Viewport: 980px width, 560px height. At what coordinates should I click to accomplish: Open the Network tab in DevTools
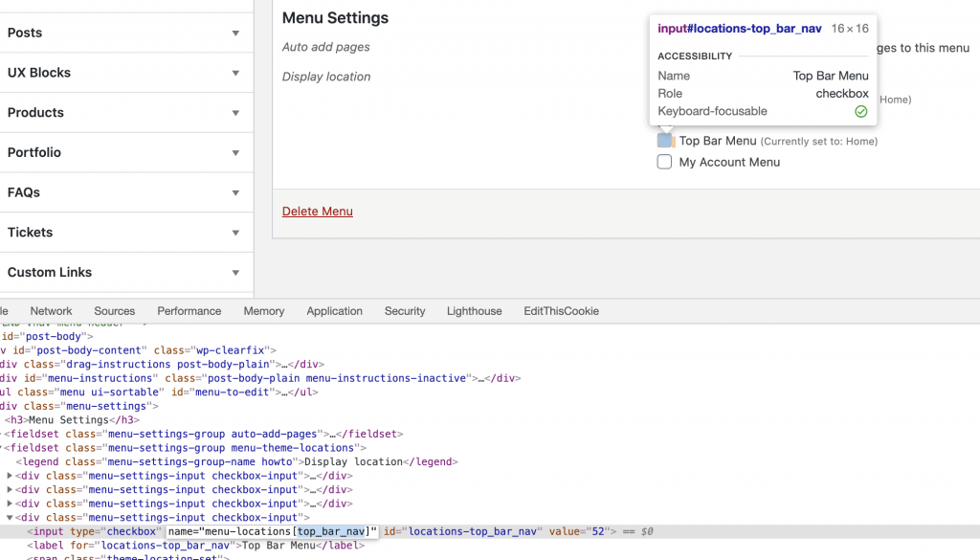coord(52,311)
